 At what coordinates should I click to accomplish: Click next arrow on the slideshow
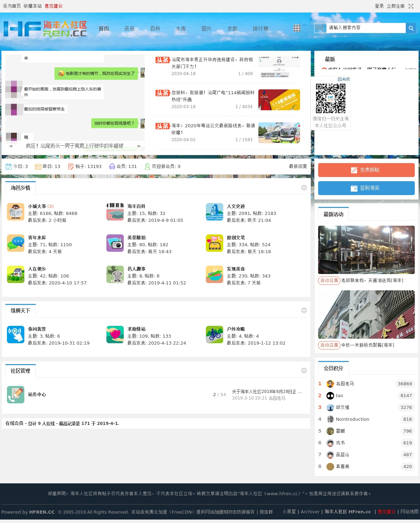click(139, 146)
